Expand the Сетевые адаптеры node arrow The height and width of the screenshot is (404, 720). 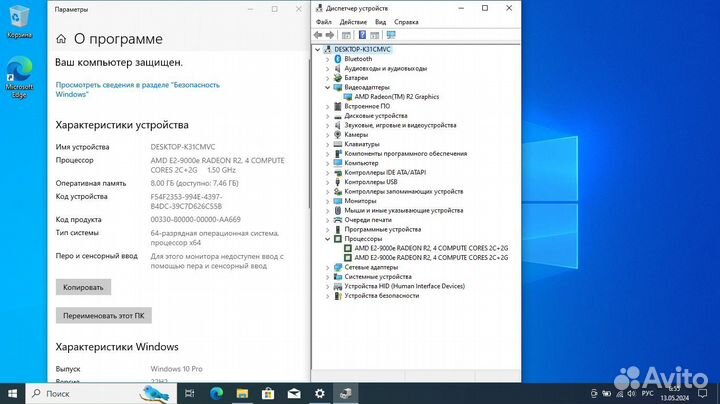(327, 267)
